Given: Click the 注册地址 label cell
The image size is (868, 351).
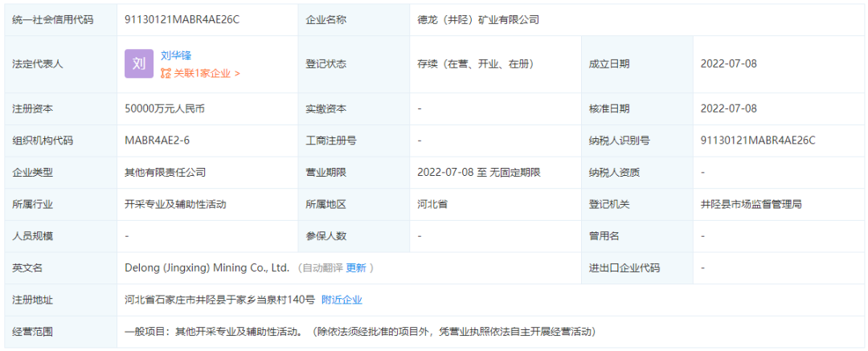Looking at the screenshot, I should 60,300.
